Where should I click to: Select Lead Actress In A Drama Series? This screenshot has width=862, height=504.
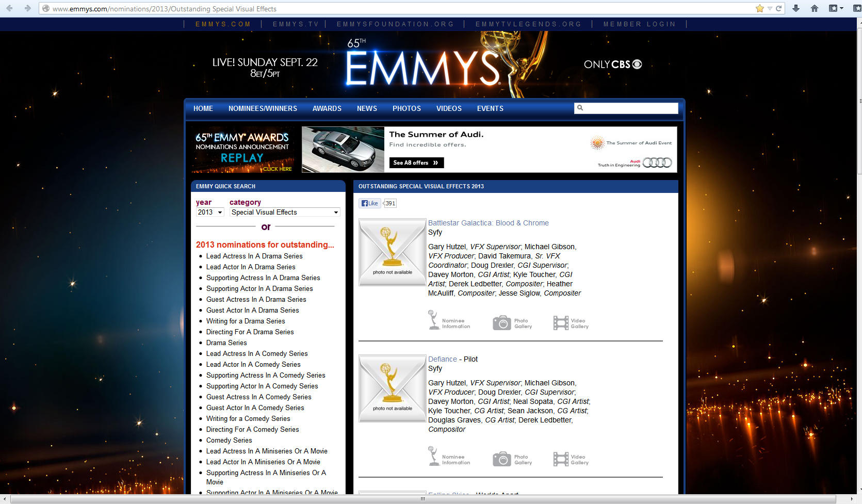click(254, 256)
